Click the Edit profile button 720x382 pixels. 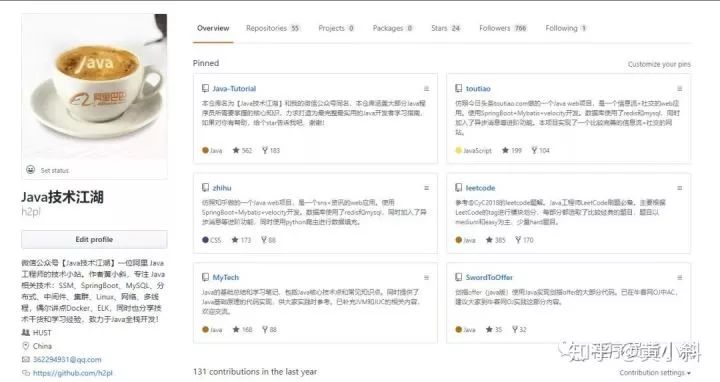[x=94, y=239]
